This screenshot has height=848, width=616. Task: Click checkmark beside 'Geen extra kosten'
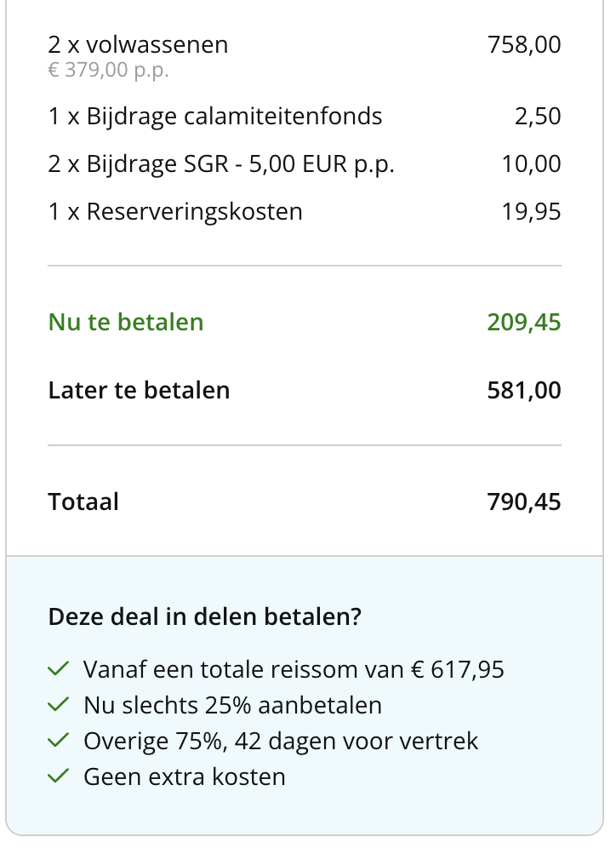[59, 776]
